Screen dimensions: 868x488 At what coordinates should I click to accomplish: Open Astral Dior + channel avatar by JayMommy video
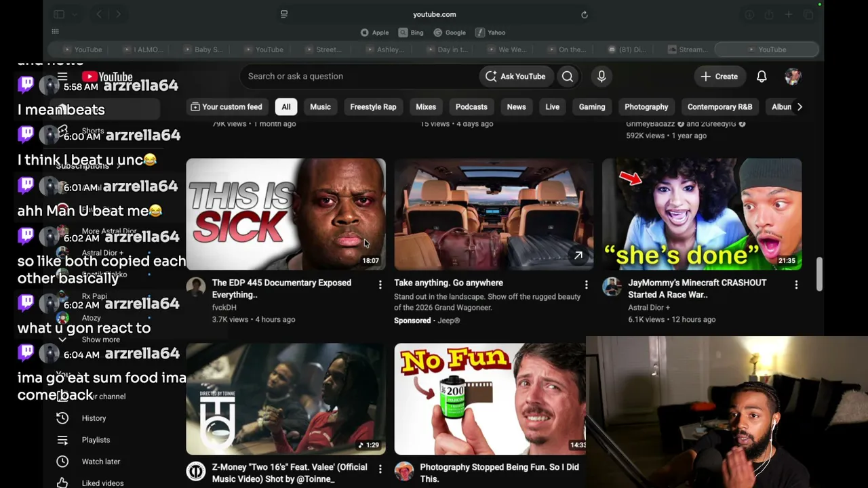pyautogui.click(x=612, y=287)
